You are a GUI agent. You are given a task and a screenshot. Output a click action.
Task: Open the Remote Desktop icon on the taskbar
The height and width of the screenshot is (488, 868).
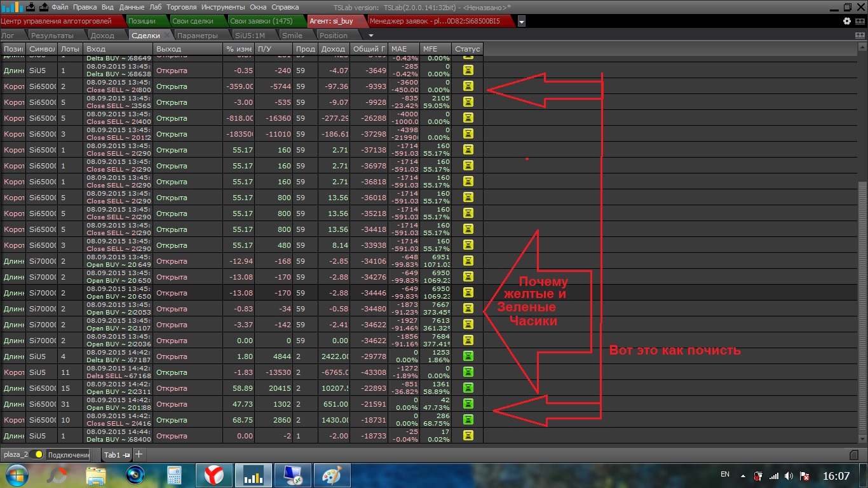pos(293,475)
